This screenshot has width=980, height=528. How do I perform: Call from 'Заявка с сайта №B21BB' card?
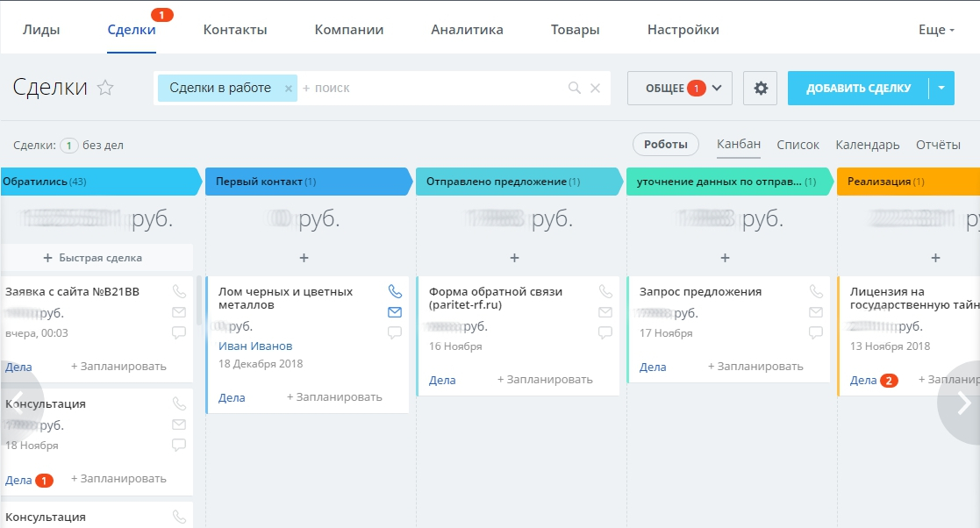pos(179,291)
